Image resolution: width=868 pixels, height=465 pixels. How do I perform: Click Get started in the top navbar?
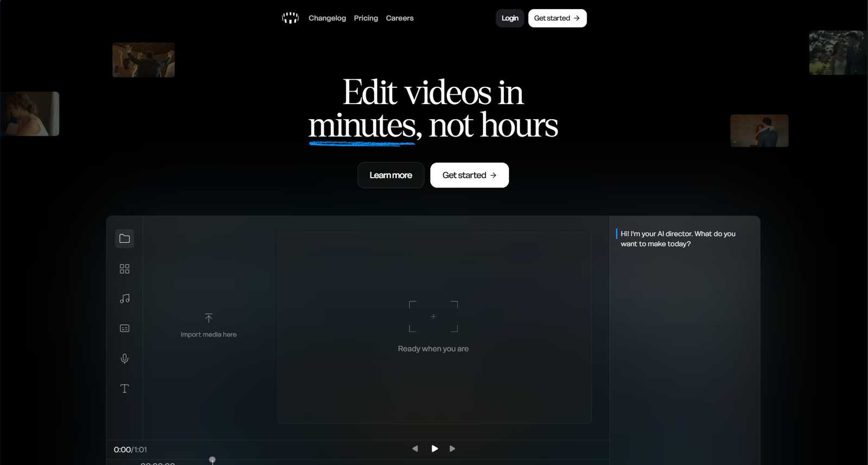[558, 18]
